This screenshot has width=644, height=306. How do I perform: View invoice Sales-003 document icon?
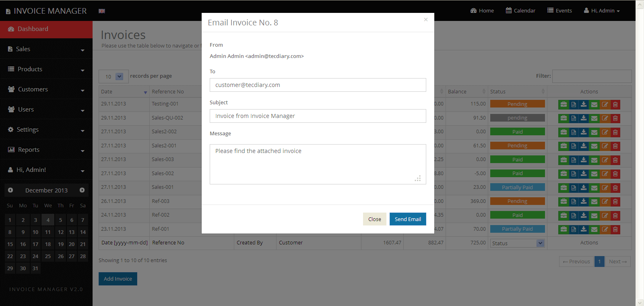tap(574, 160)
